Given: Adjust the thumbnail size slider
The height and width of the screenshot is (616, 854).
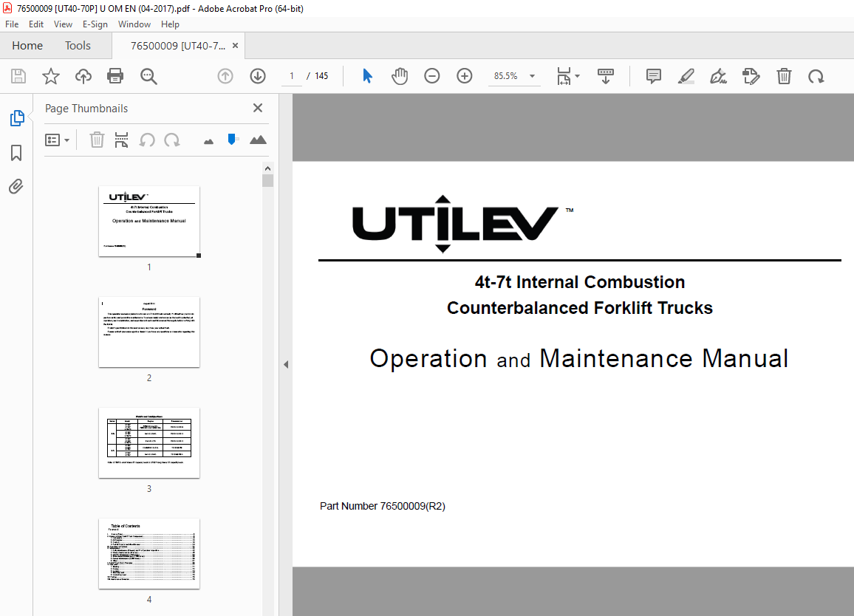Looking at the screenshot, I should (x=232, y=140).
